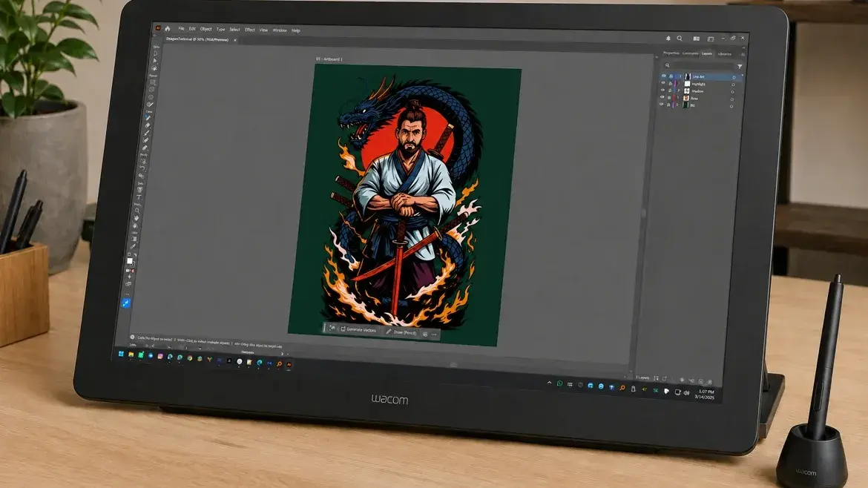The image size is (868, 488).
Task: Target the Line Art layer circle
Action: (734, 77)
